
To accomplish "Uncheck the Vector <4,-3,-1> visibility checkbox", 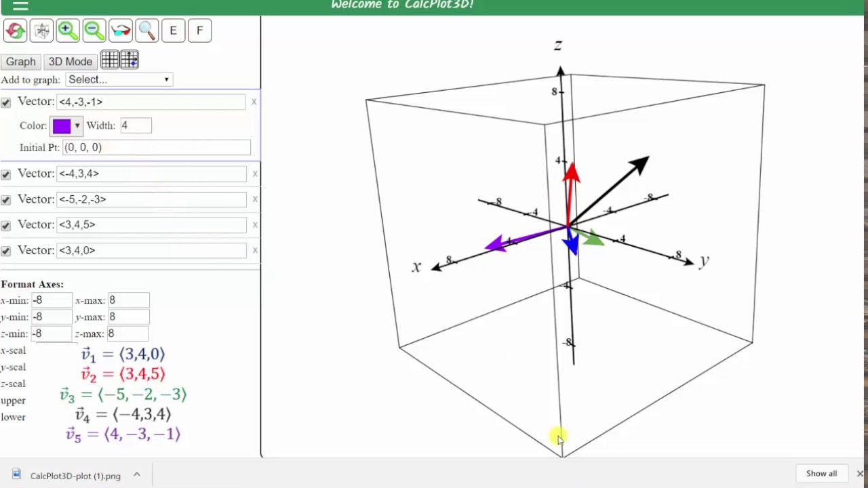I will coord(5,102).
